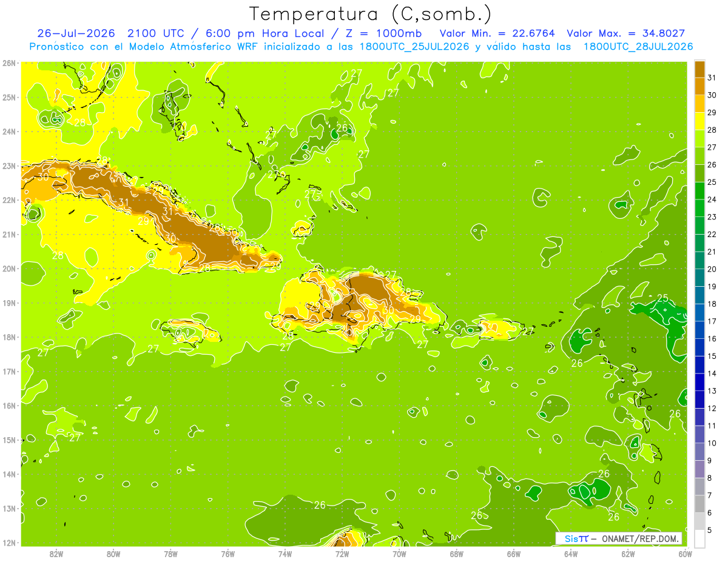Click the '21N' latitude axis label
The image size is (728, 562).
9,234
